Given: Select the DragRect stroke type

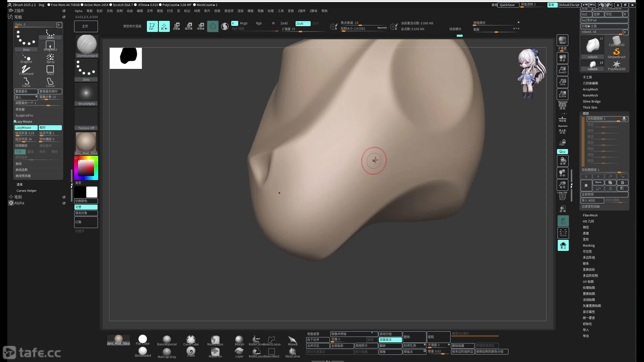Looking at the screenshot, I should click(50, 46).
